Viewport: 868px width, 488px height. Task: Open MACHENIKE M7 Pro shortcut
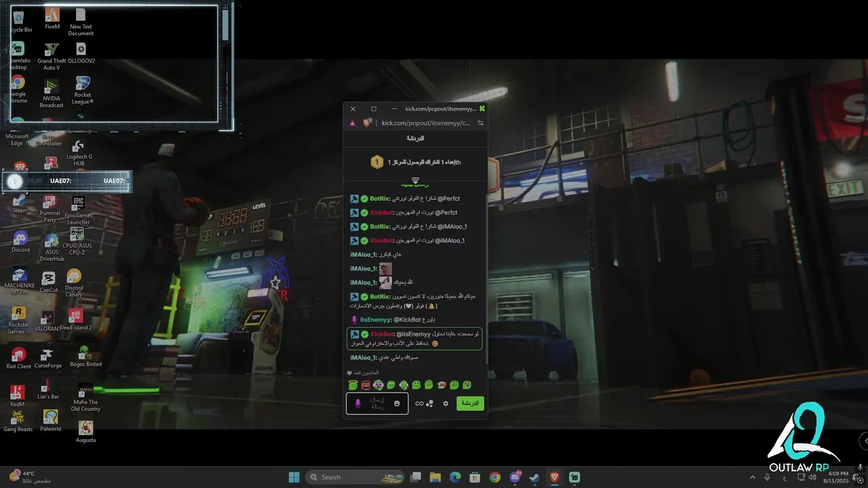point(20,282)
